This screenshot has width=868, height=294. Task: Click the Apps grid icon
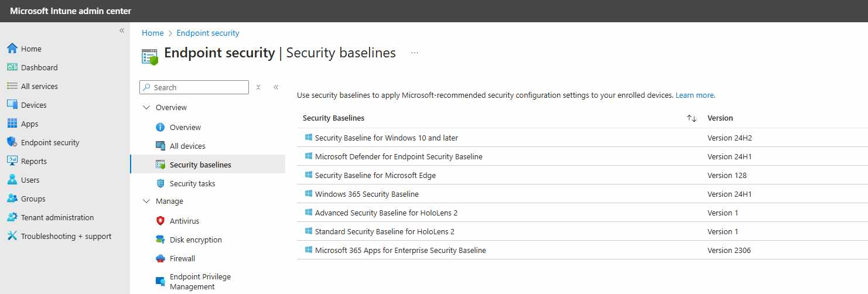point(12,124)
